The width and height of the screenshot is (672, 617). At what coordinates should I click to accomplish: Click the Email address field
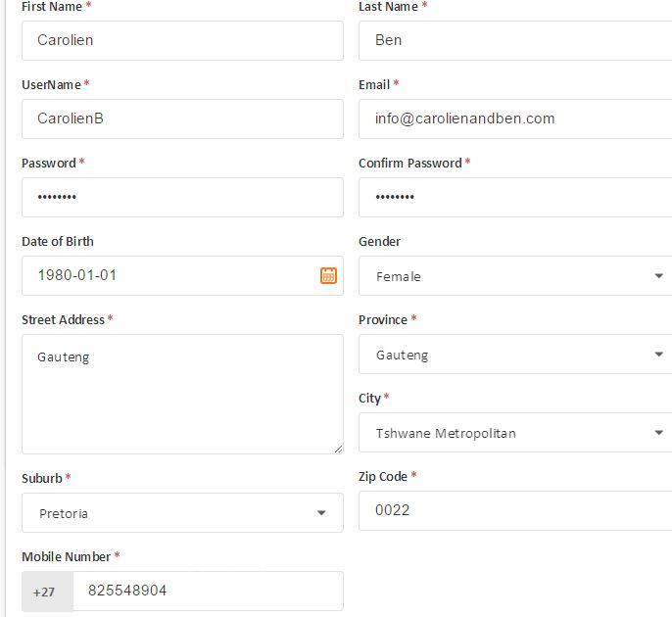click(515, 119)
